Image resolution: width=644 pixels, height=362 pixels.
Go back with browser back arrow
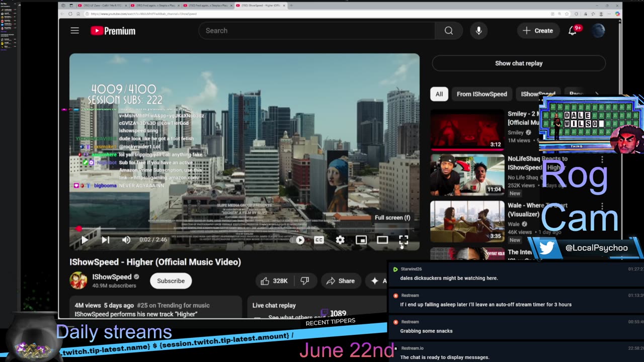click(63, 14)
